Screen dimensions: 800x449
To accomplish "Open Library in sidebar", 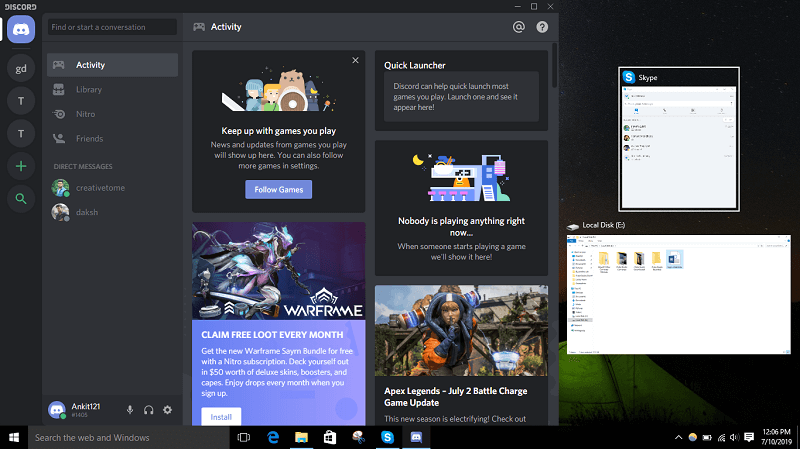I will pyautogui.click(x=112, y=89).
